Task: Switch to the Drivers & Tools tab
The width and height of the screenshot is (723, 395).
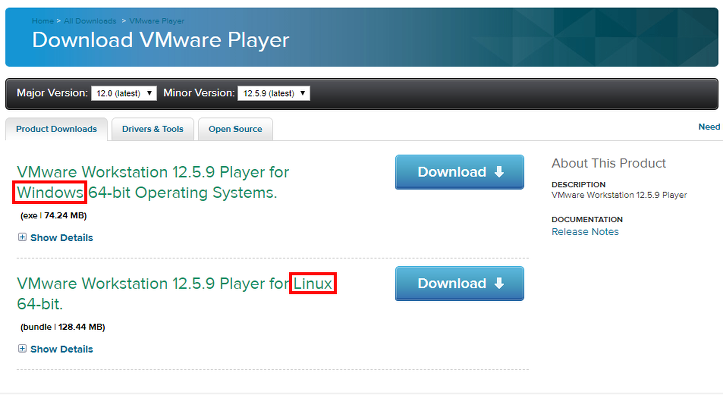Action: pyautogui.click(x=153, y=129)
